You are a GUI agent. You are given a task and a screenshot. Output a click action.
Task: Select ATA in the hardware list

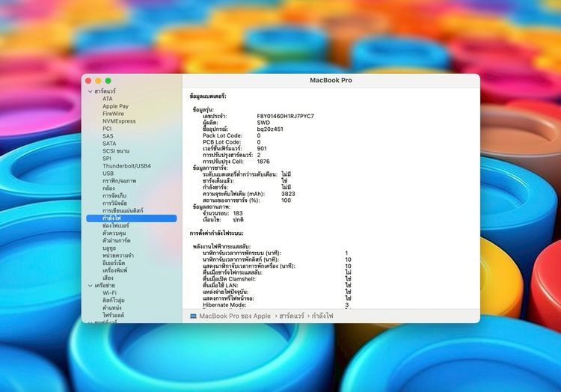coord(108,99)
